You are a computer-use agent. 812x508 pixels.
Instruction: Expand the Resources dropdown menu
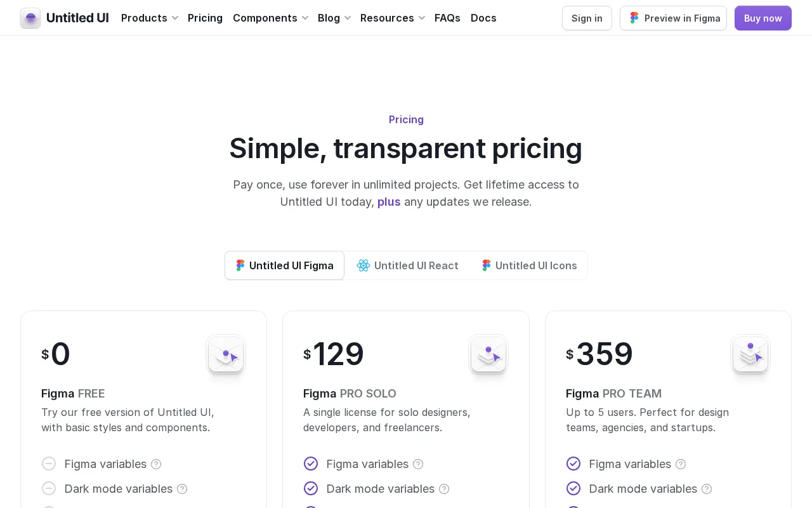tap(393, 18)
